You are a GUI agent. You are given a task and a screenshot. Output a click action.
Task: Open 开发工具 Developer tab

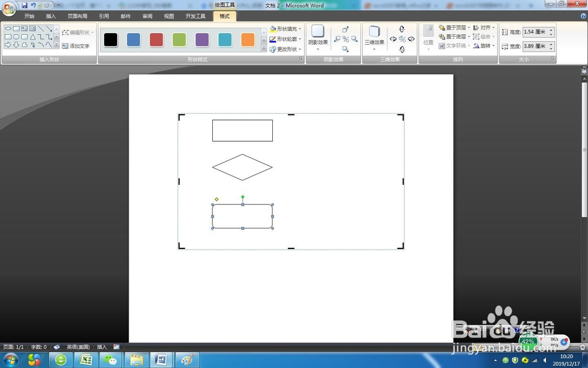pyautogui.click(x=195, y=16)
